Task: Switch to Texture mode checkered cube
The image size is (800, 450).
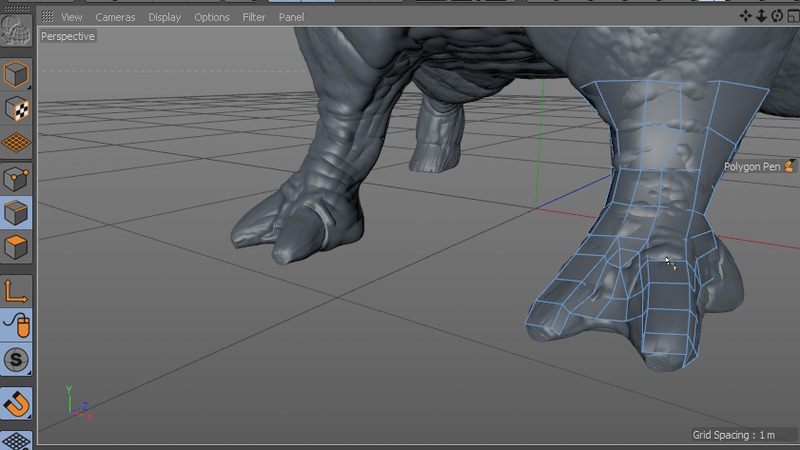Action: (x=16, y=109)
